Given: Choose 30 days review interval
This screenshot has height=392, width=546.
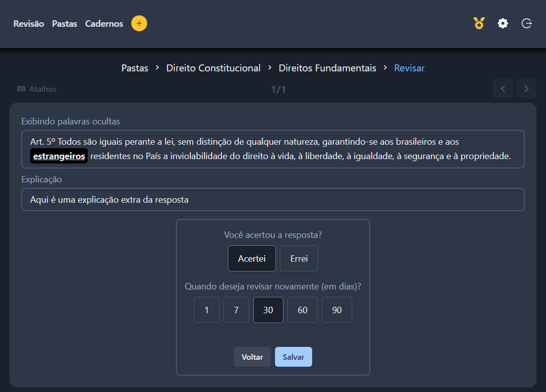Looking at the screenshot, I should [x=268, y=310].
